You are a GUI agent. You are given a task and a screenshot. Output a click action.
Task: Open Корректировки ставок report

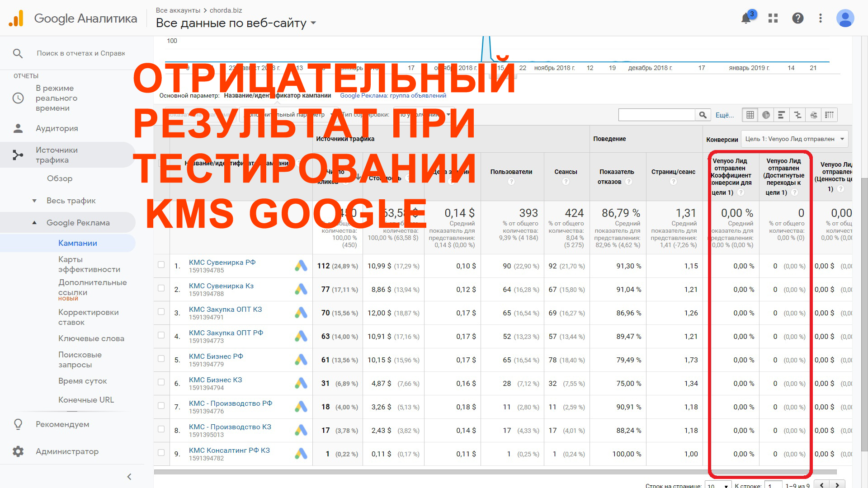(88, 317)
